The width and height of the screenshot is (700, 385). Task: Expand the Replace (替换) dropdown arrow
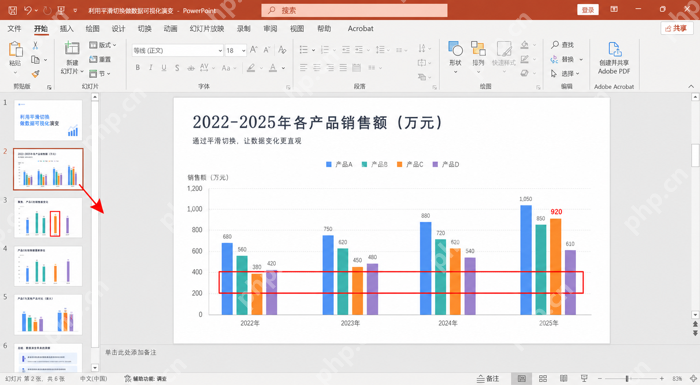pos(581,59)
